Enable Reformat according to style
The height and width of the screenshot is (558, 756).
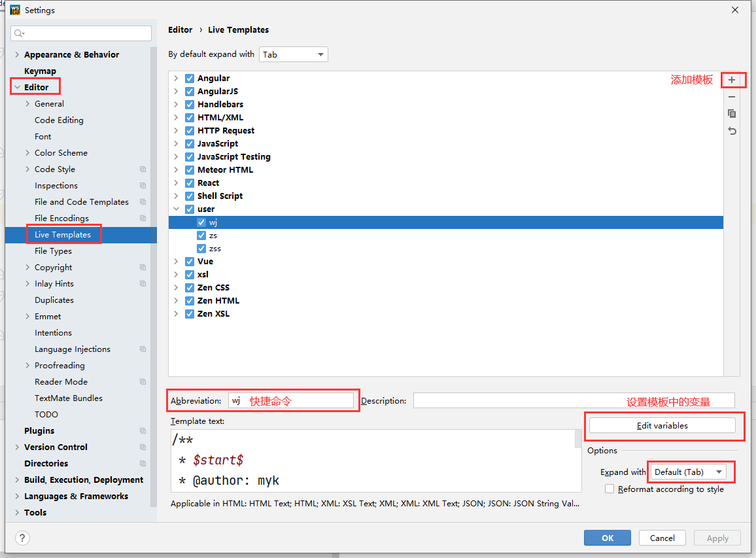point(610,489)
